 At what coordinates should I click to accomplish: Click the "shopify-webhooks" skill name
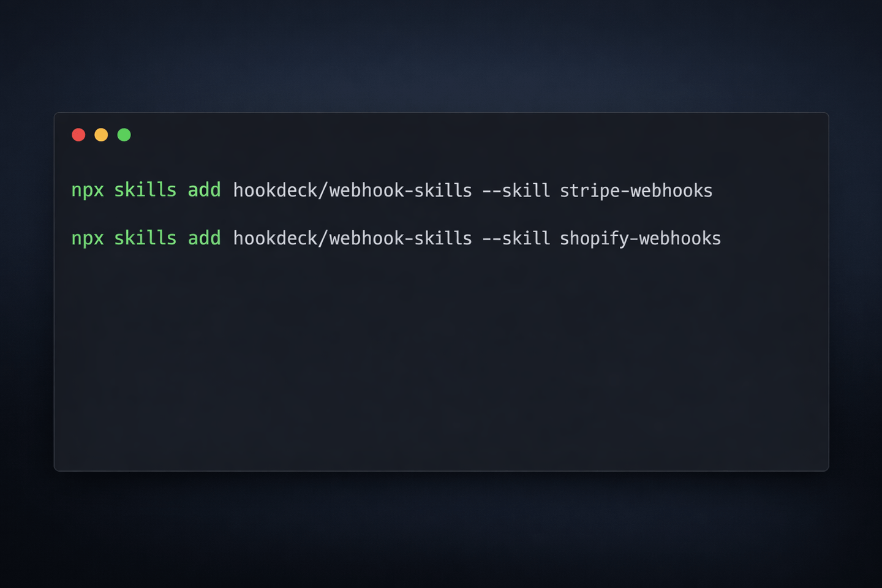[x=640, y=238]
